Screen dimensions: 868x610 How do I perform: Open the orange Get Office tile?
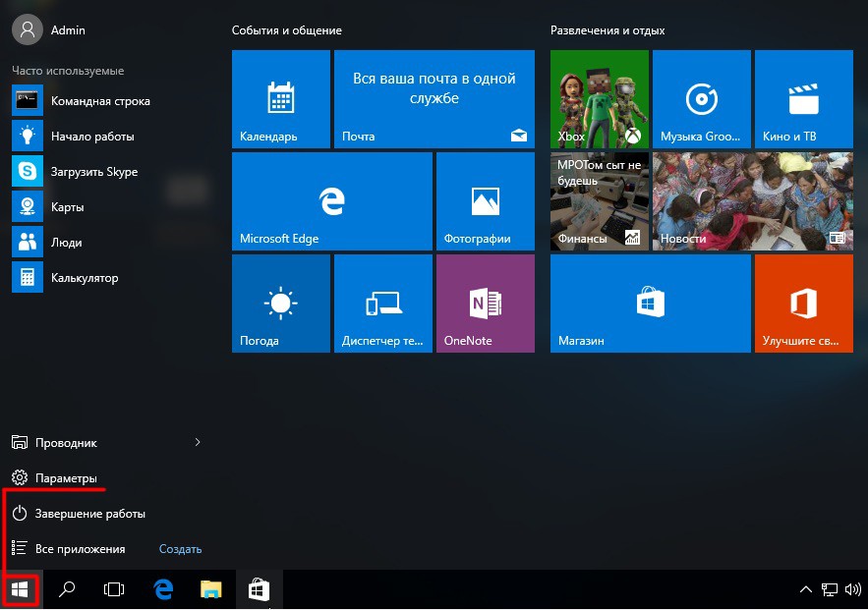pyautogui.click(x=804, y=304)
